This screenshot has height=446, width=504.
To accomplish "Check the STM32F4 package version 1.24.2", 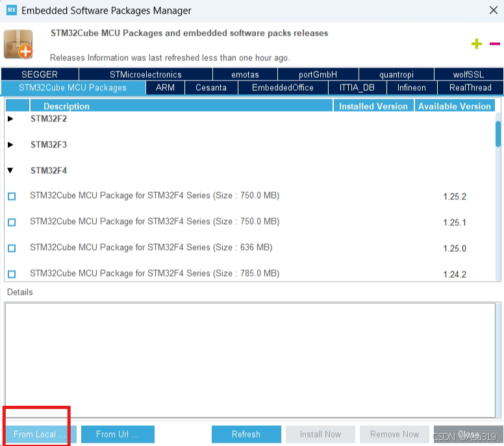I will tap(12, 274).
